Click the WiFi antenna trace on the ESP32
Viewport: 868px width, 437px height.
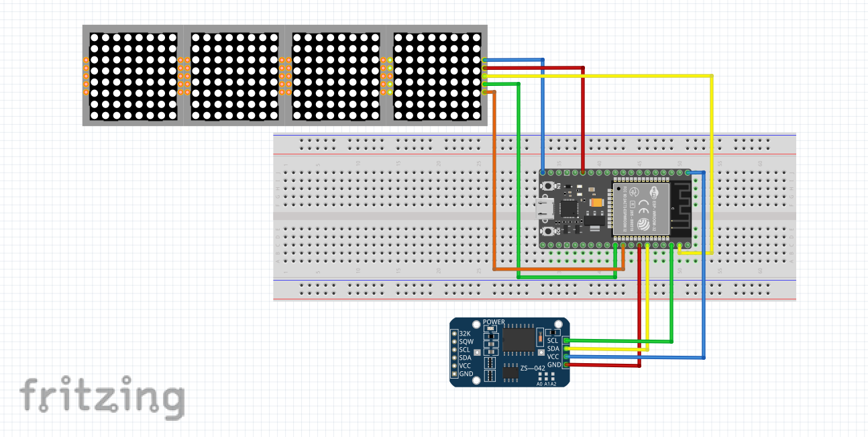(x=681, y=207)
